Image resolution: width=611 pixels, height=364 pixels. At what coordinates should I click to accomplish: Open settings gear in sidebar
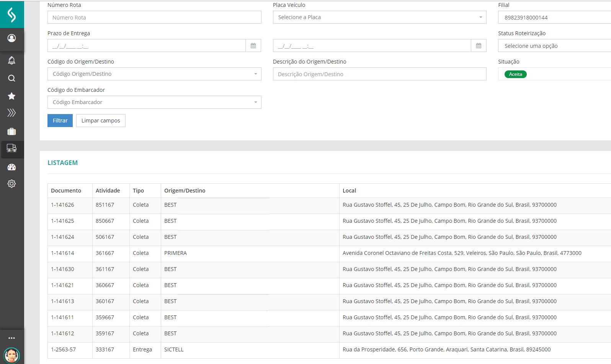(12, 184)
